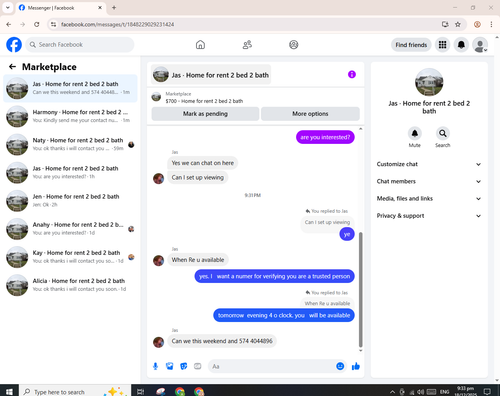Choose a GIF from the composer
This screenshot has width=500, height=396.
[x=198, y=366]
